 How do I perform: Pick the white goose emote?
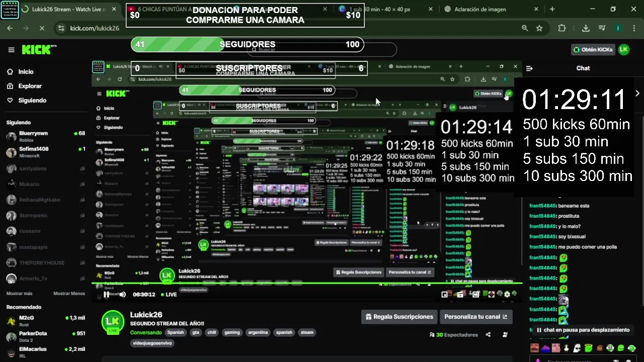[567, 348]
